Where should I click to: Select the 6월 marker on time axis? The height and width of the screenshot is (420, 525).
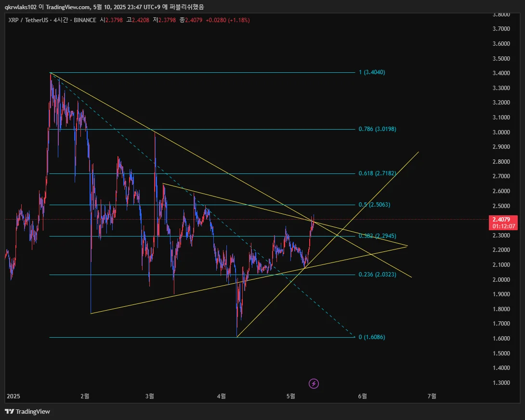[362, 396]
